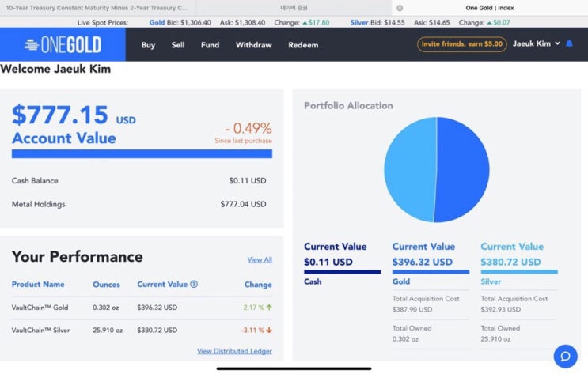
Task: Open the View All performance link
Action: pos(260,259)
